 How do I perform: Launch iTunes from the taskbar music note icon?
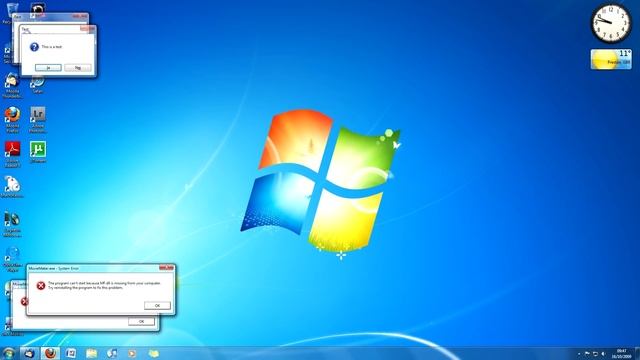(112, 353)
